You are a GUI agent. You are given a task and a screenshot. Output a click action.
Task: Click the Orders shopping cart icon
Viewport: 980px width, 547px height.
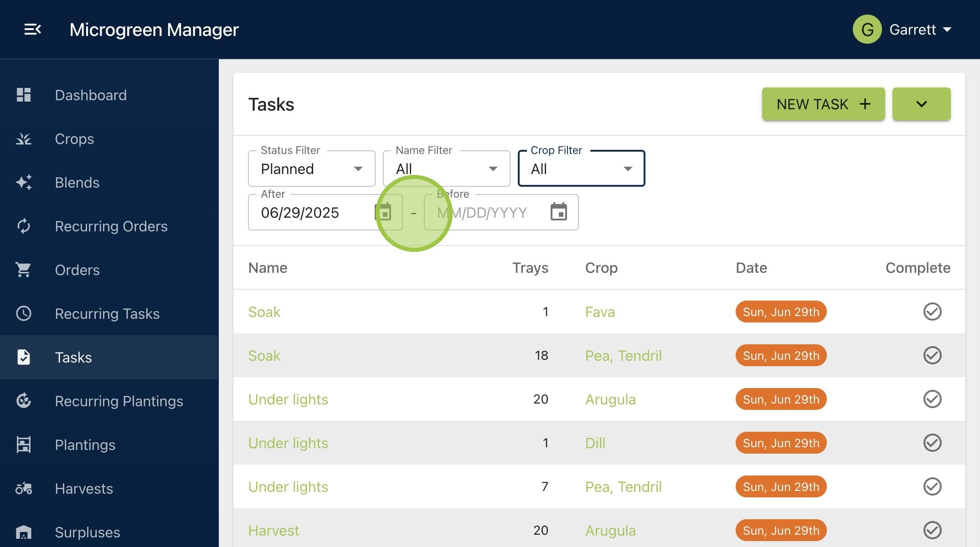point(23,270)
